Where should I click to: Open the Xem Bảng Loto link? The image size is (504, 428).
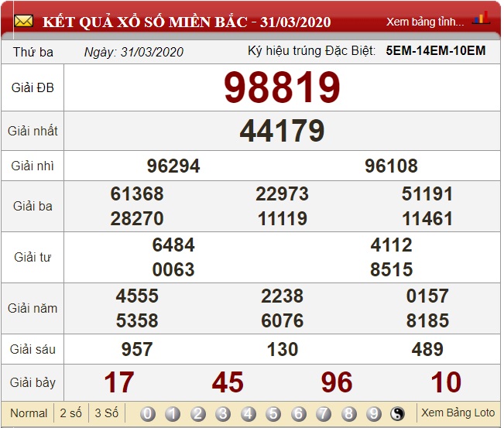point(457,413)
